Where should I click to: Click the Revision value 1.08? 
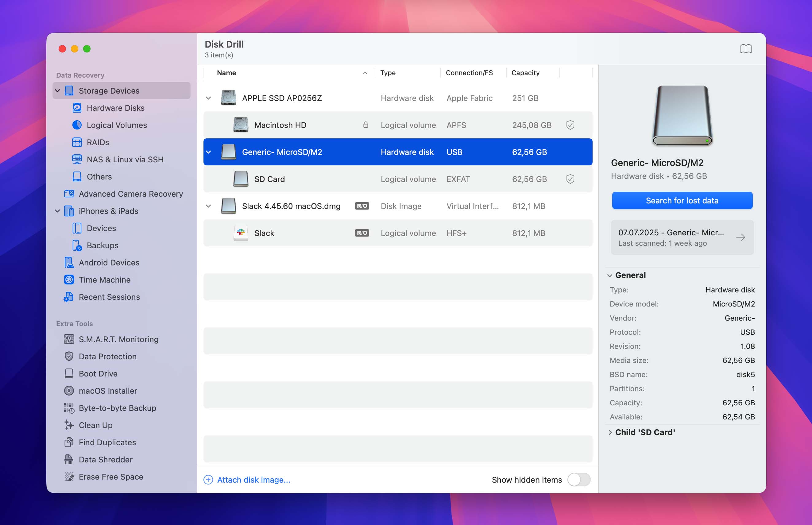(x=747, y=346)
